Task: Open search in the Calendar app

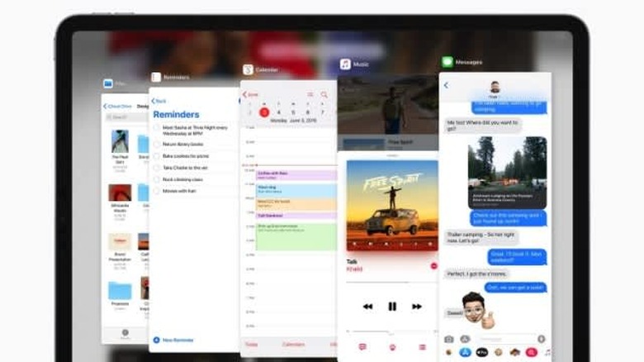Action: click(x=324, y=95)
